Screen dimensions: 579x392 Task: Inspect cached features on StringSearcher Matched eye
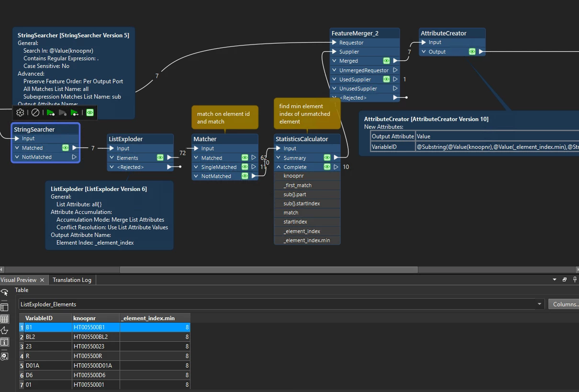point(65,148)
